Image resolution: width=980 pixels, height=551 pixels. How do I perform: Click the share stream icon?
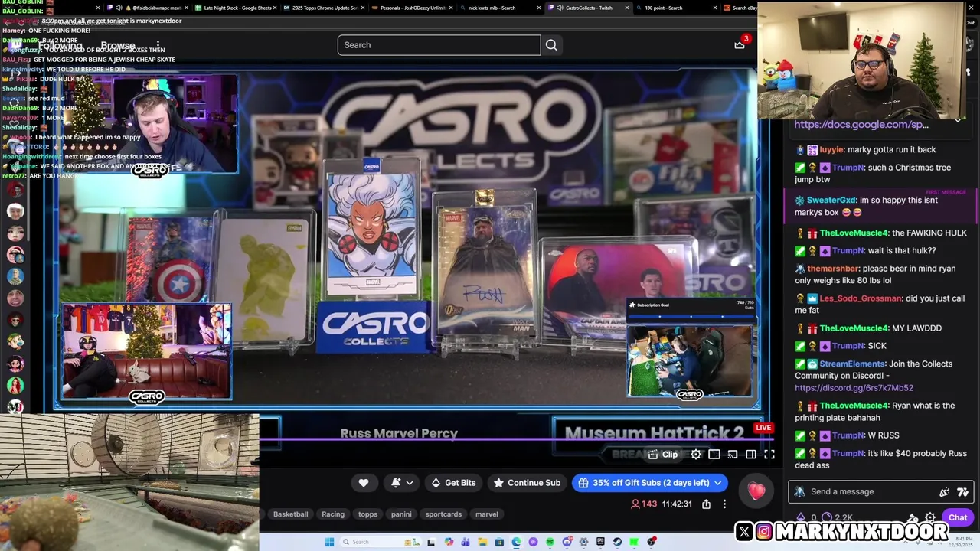[706, 504]
